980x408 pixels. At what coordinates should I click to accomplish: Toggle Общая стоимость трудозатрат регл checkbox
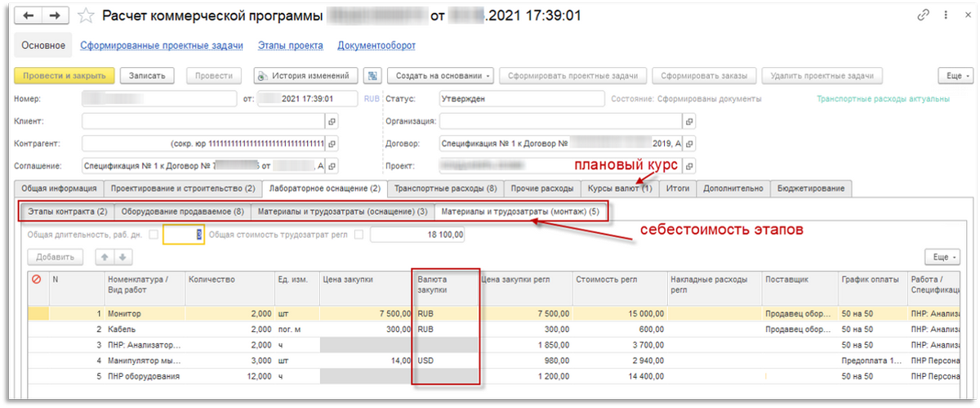(359, 235)
